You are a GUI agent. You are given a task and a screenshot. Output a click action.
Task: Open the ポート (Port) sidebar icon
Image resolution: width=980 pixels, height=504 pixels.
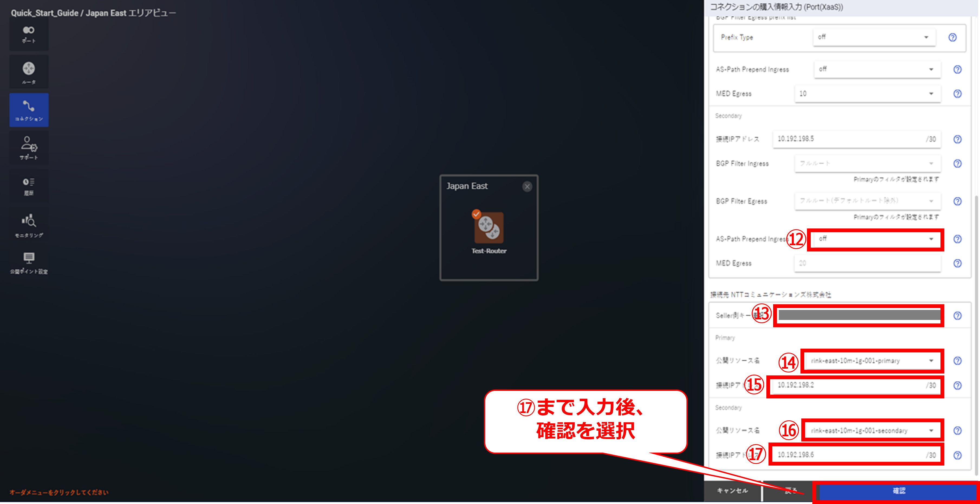28,34
